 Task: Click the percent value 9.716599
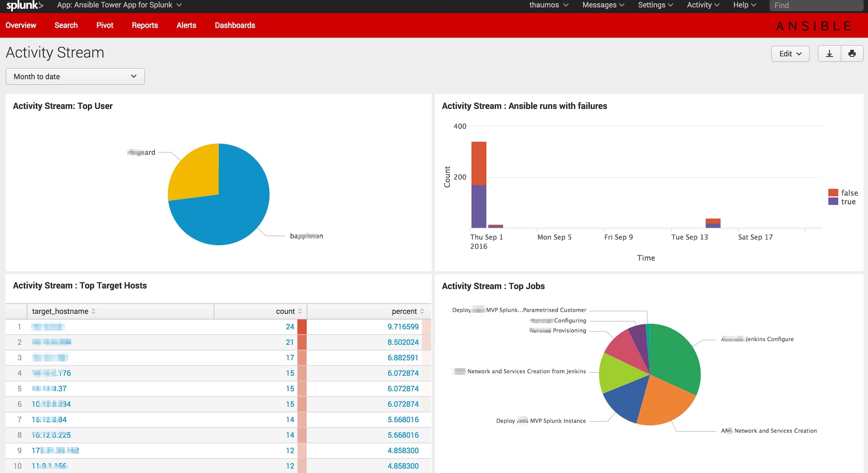[403, 327]
